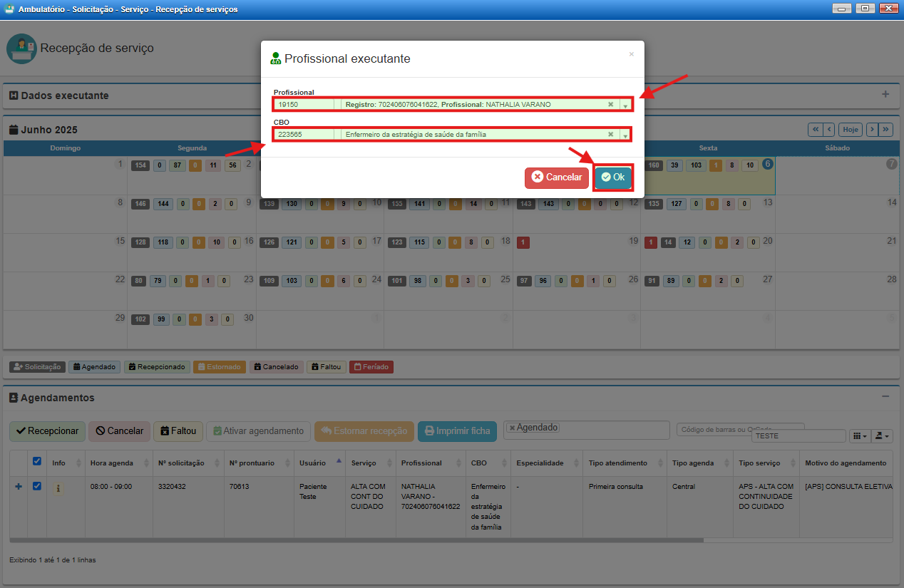Confirm the dialog with the Ok button
904x588 pixels.
[613, 177]
